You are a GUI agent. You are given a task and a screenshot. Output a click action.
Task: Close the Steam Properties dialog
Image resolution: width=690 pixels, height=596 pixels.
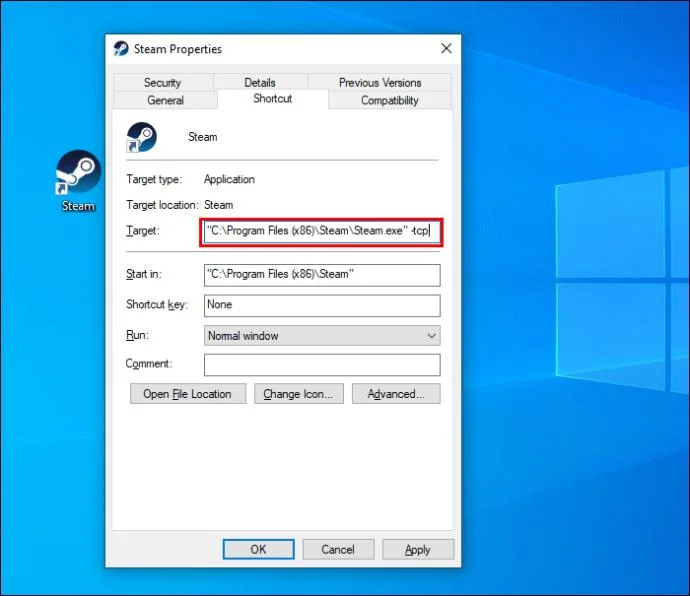click(x=446, y=48)
